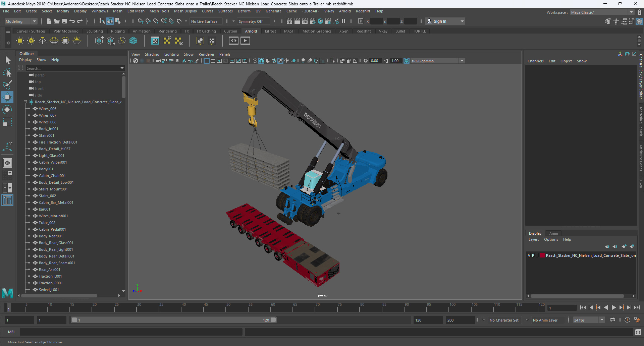Click Options in the layer editor
The width and height of the screenshot is (644, 346).
coord(551,239)
